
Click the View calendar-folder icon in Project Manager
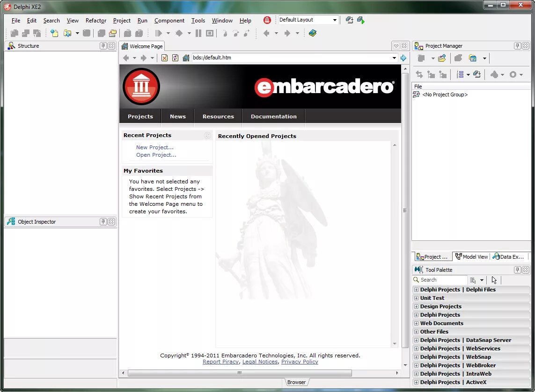coord(473,58)
